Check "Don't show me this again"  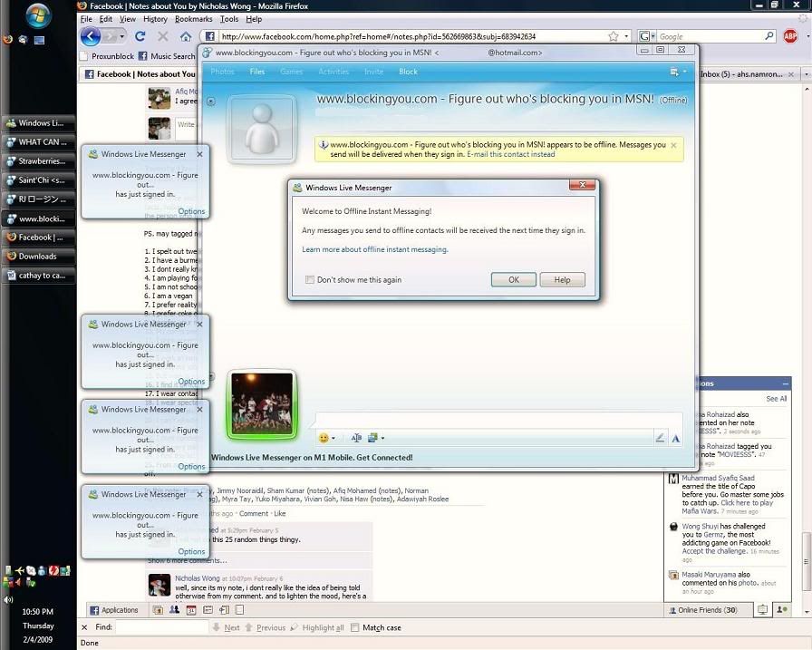click(310, 280)
